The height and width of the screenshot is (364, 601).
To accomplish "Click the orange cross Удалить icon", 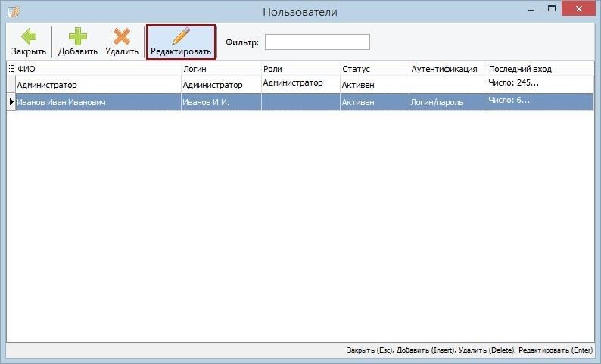I will (x=122, y=36).
